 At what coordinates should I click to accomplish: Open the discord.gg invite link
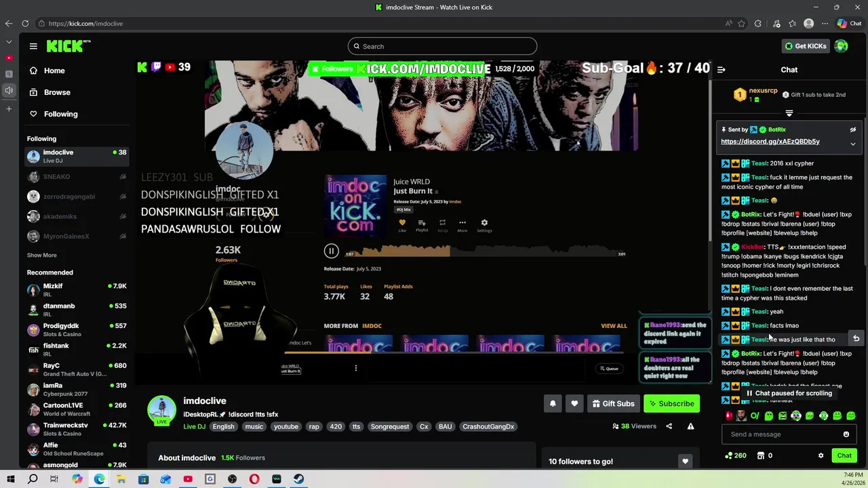coord(770,142)
